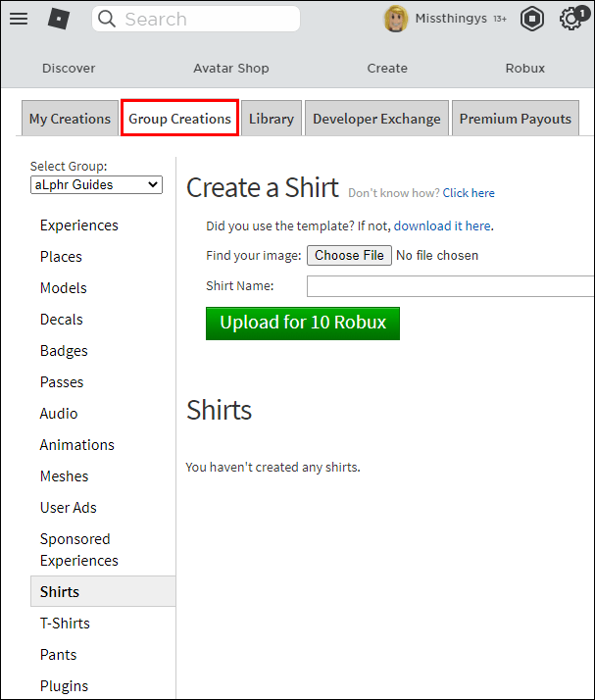Viewport: 595px width, 700px height.
Task: Open the Premium Payouts tab
Action: coord(516,119)
